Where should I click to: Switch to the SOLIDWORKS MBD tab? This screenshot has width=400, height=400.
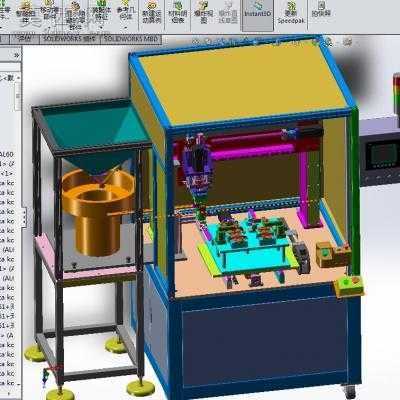coord(131,39)
